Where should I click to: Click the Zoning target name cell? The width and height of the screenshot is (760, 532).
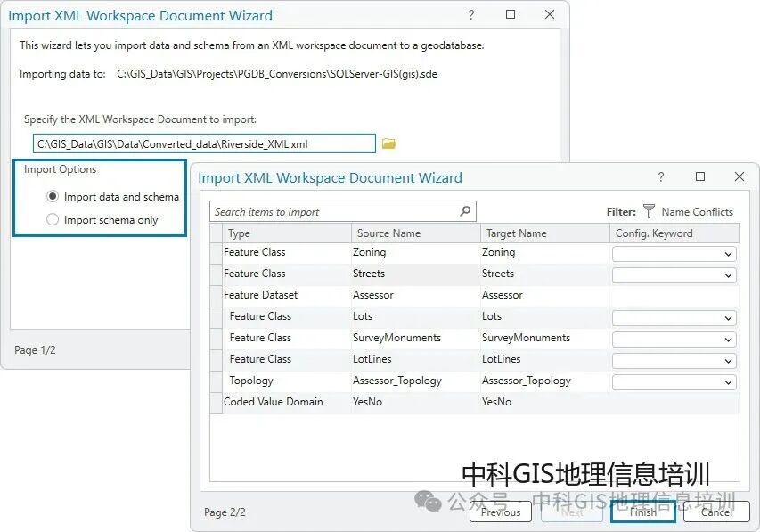click(x=544, y=252)
